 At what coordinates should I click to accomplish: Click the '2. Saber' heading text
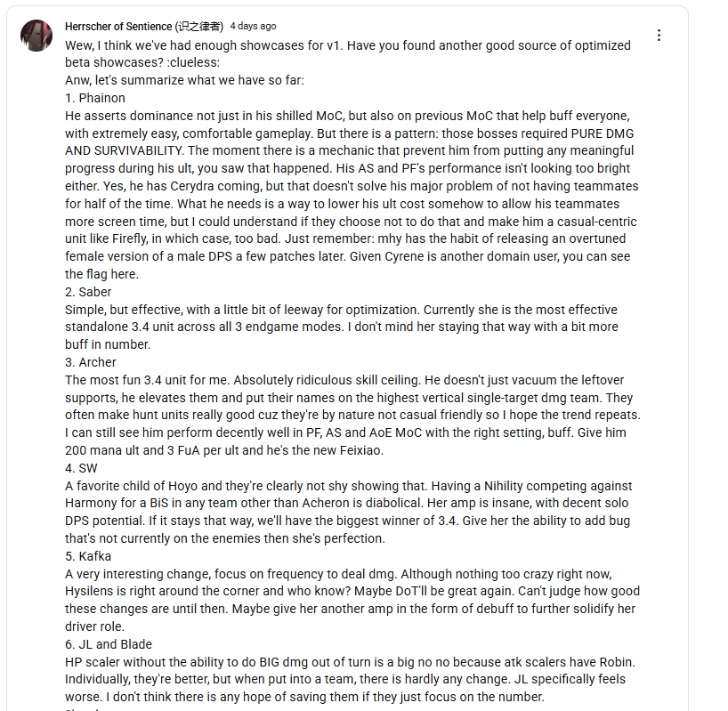tap(88, 292)
